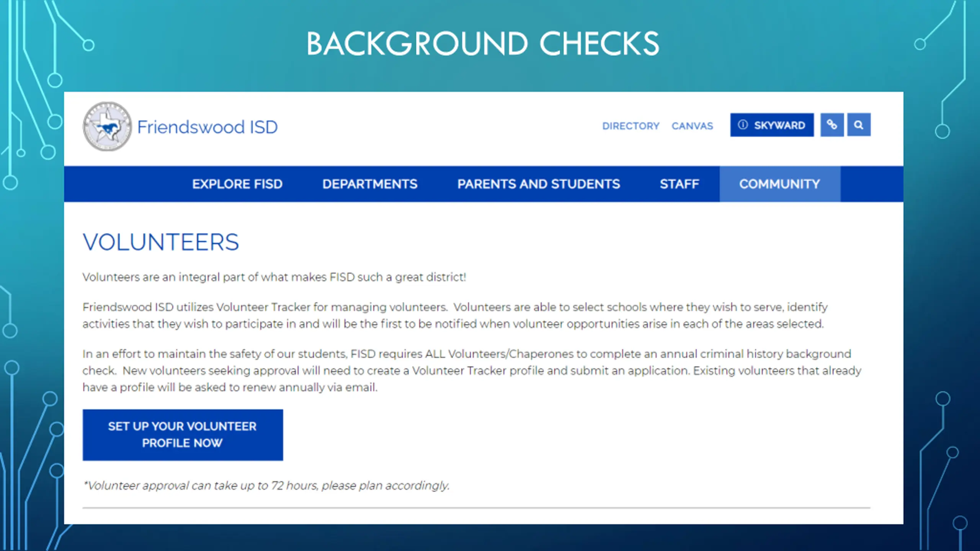Click the Friendswood ISD seal logo
The height and width of the screenshot is (551, 980).
pos(107,126)
